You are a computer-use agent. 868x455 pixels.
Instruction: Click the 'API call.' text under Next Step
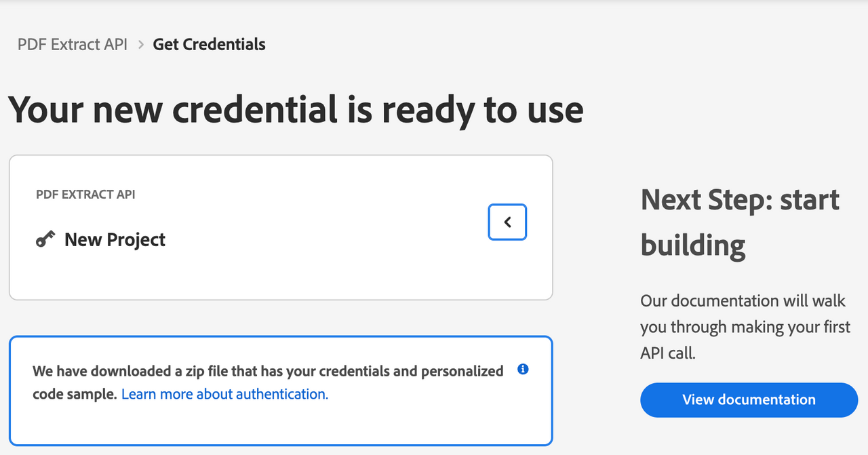pyautogui.click(x=668, y=353)
